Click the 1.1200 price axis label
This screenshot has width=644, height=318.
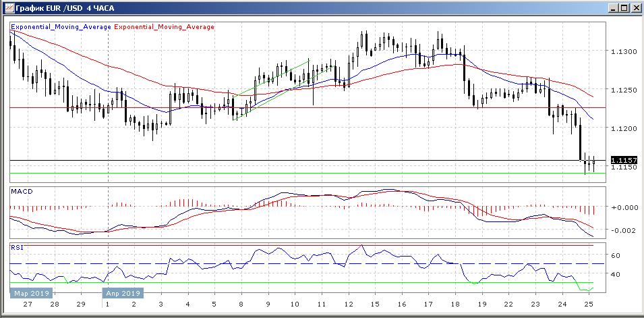(622, 128)
